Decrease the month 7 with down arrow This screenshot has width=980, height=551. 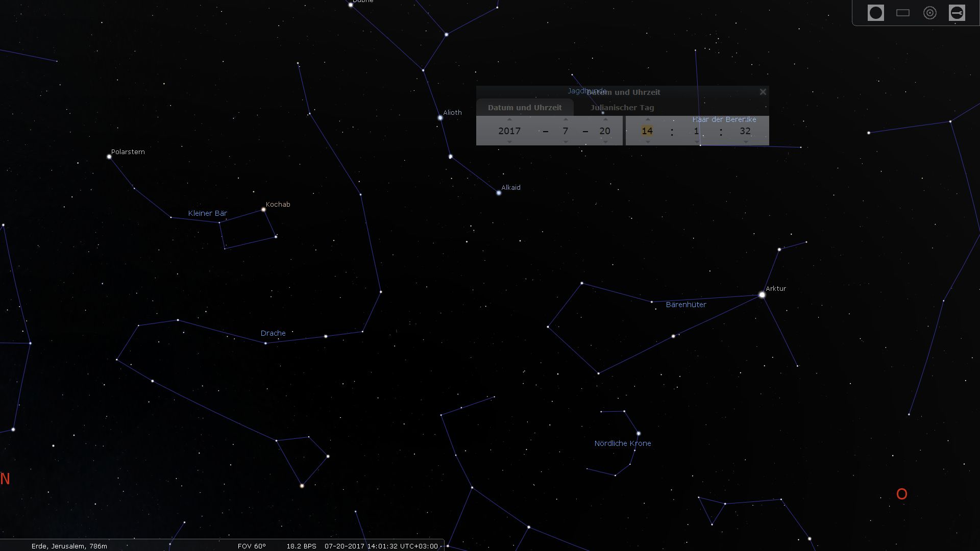tap(566, 142)
